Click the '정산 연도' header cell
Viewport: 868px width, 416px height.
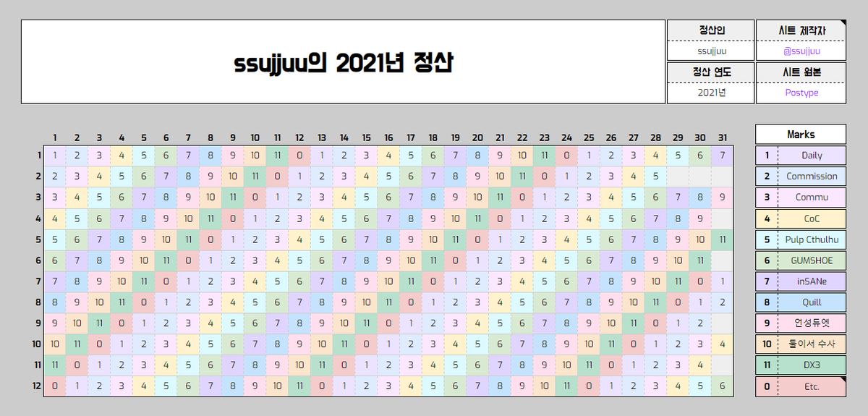711,72
